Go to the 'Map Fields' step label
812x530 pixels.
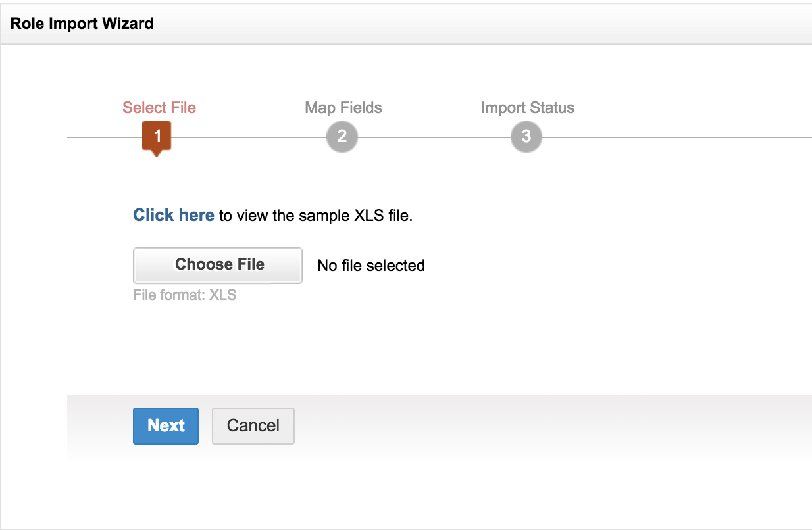coord(343,108)
